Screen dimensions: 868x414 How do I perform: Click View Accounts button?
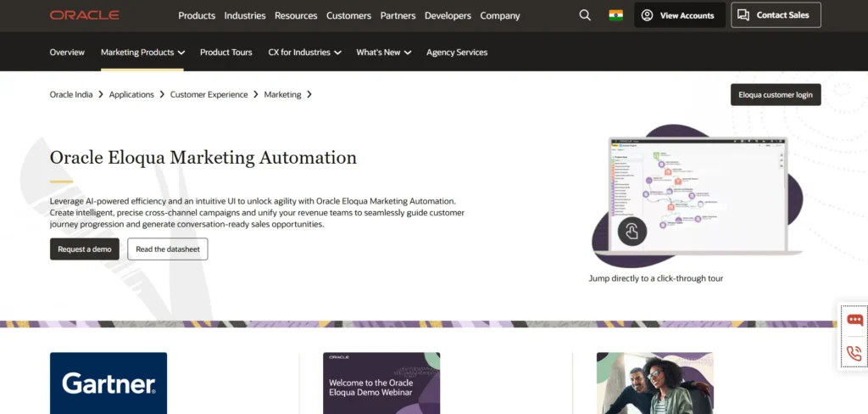(680, 15)
